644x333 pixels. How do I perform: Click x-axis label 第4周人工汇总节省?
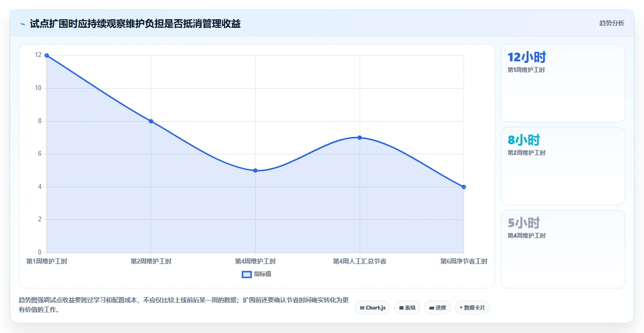(x=360, y=261)
